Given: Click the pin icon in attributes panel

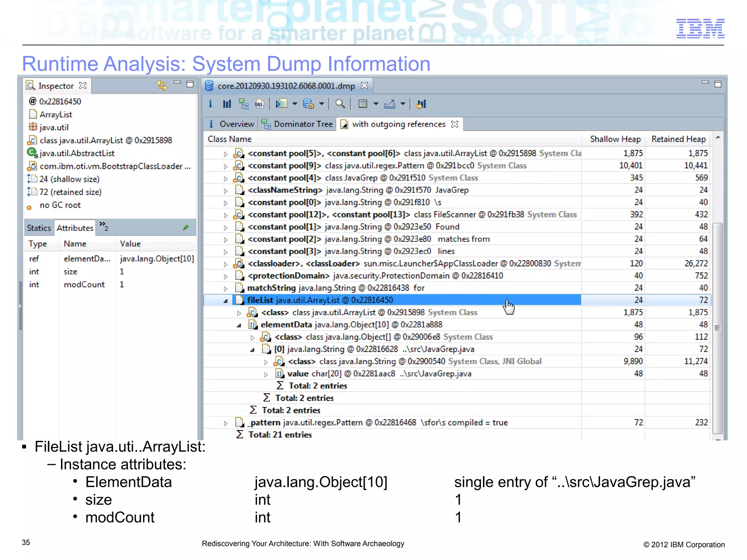Looking at the screenshot, I should [186, 228].
